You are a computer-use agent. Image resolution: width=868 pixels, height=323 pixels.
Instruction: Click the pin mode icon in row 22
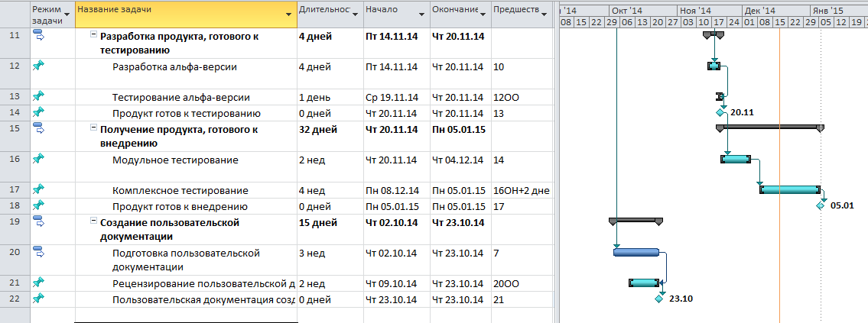point(38,298)
